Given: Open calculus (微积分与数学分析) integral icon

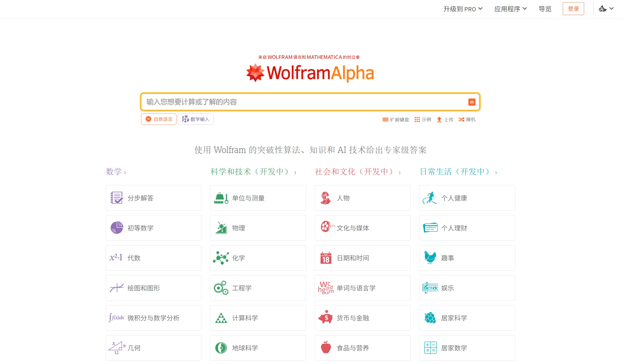Looking at the screenshot, I should [116, 318].
